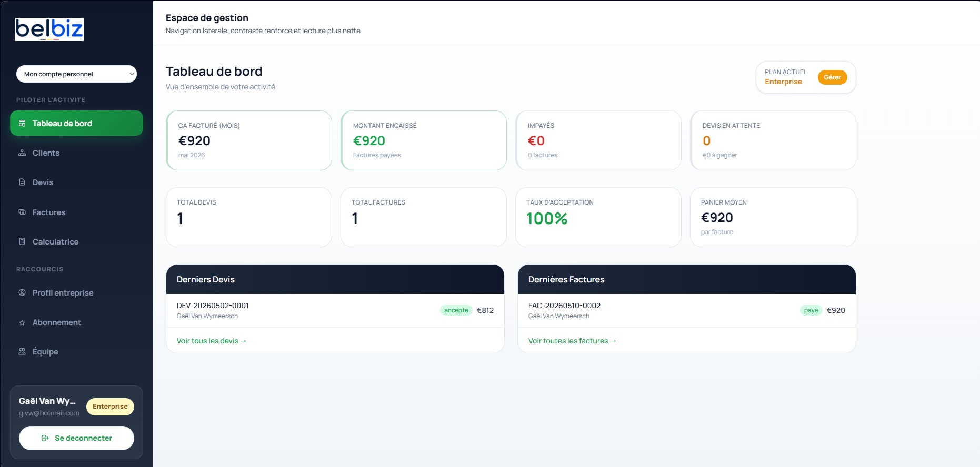Open the Abonnement page
This screenshot has width=980, height=467.
pos(76,322)
